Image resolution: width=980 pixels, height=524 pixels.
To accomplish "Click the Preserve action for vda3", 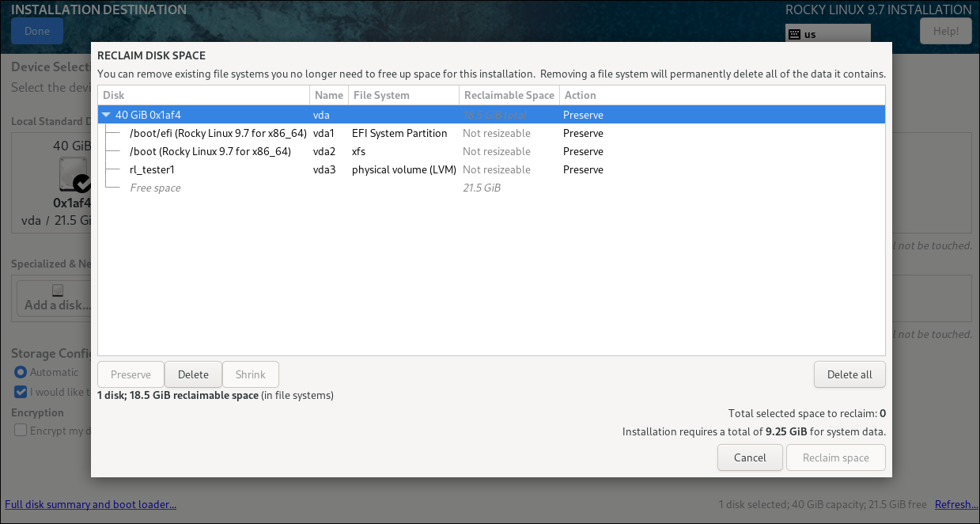I will 583,169.
